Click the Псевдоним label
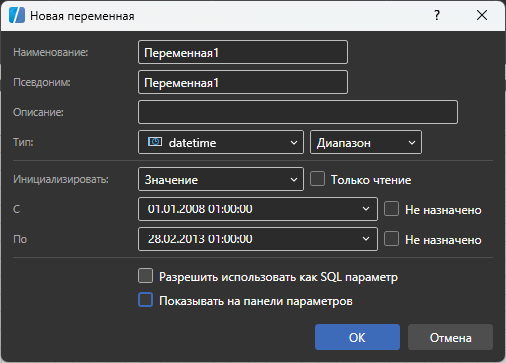Viewport: 506px width, 363px height. tap(42, 82)
